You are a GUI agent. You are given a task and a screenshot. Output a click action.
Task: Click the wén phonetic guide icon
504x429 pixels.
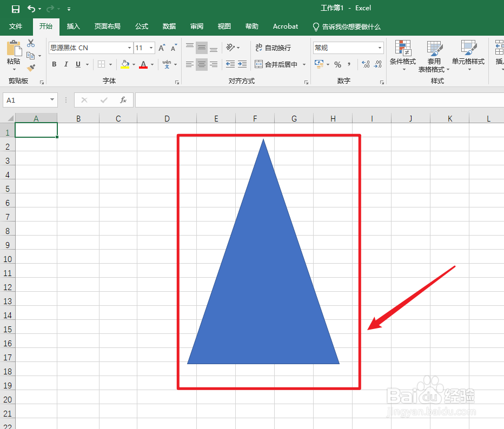[x=167, y=64]
